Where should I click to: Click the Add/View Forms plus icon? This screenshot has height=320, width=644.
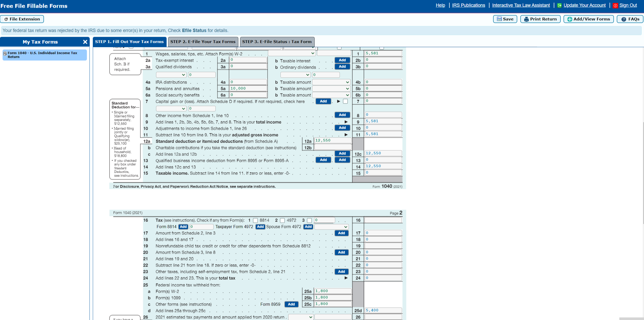pyautogui.click(x=570, y=19)
